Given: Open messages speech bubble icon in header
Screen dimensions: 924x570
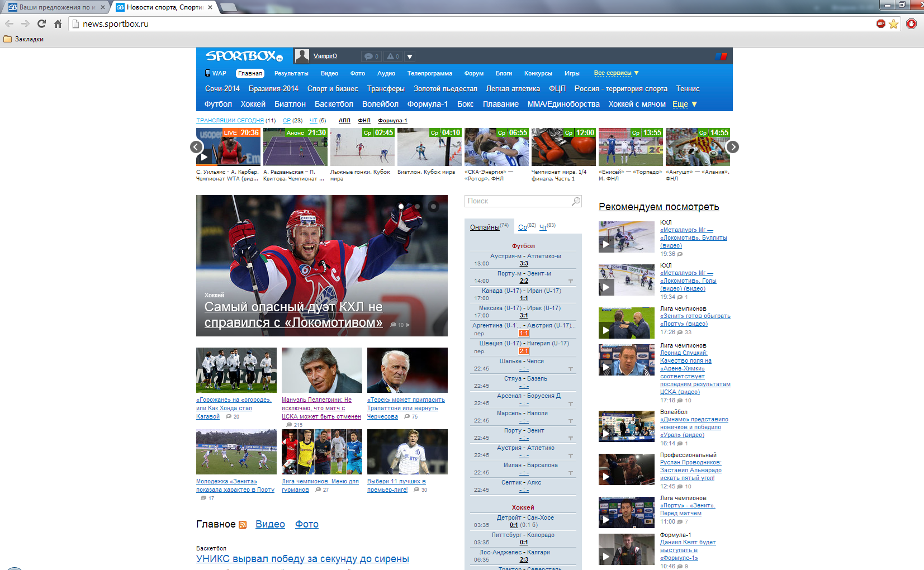Looking at the screenshot, I should (368, 56).
